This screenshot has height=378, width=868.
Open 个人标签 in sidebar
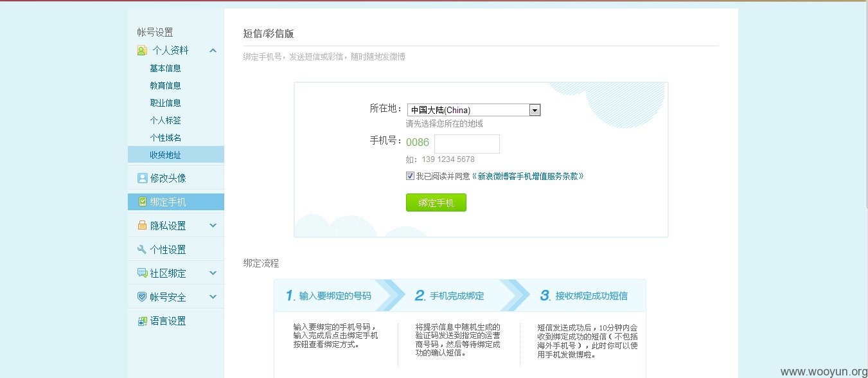(x=165, y=120)
